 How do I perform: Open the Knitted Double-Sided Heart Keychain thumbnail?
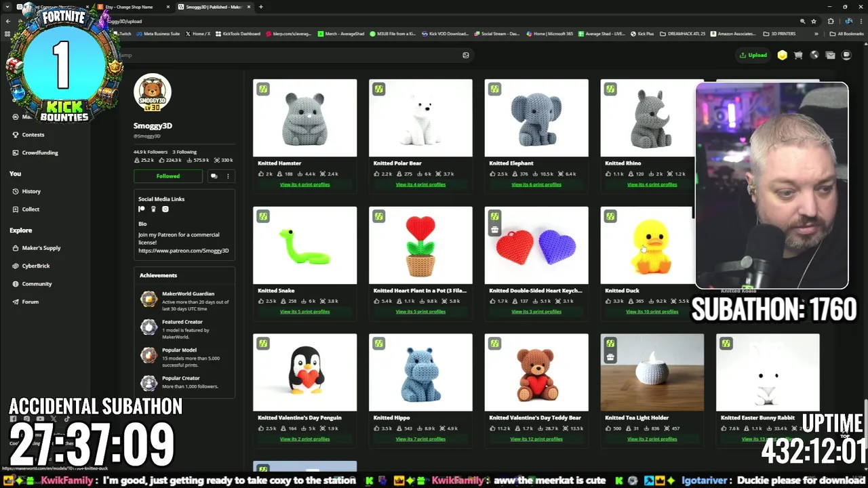pyautogui.click(x=536, y=245)
